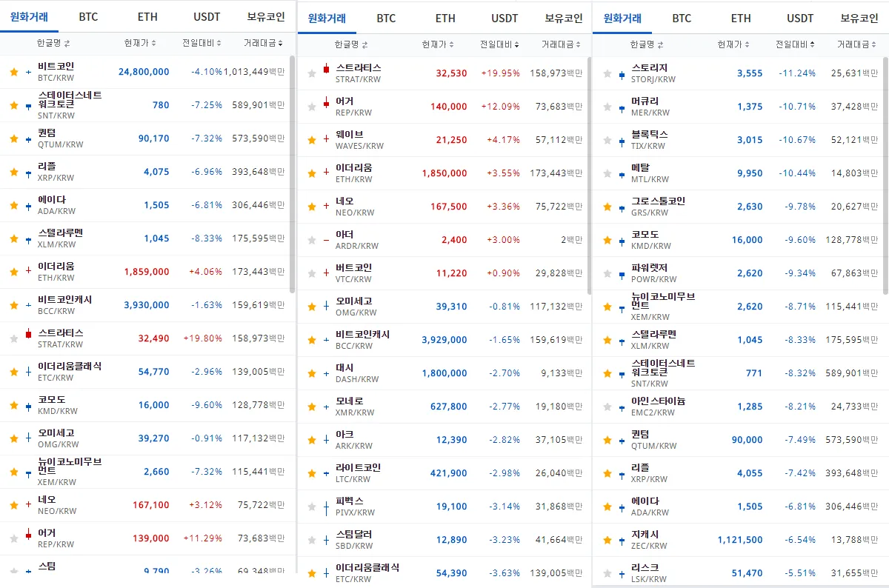This screenshot has width=889, height=588.
Task: Click the candle icon next to 블록틱스 TIX/KRW
Action: 622,140
